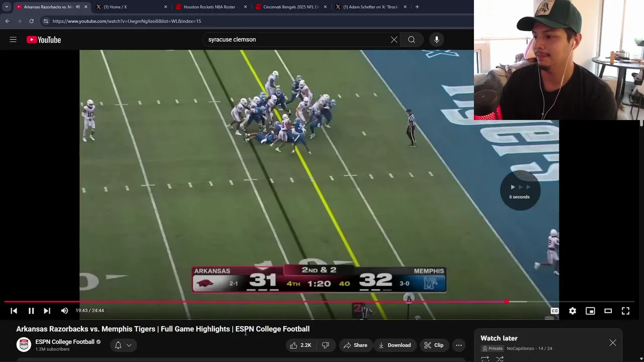Share the video via Share button
This screenshot has width=644, height=362.
click(355, 345)
